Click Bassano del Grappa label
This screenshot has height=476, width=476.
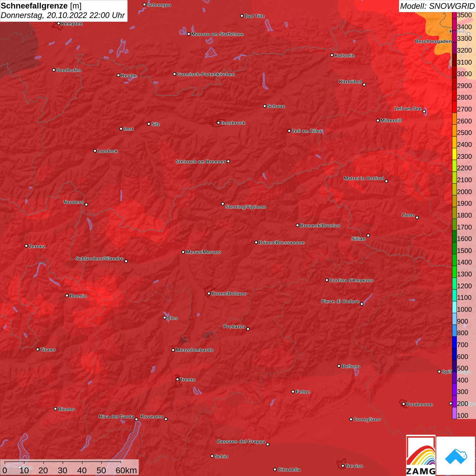241,441
